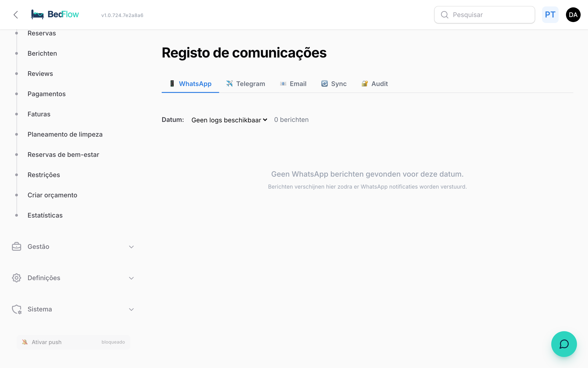
Task: Open the chat bubble button
Action: tap(564, 344)
